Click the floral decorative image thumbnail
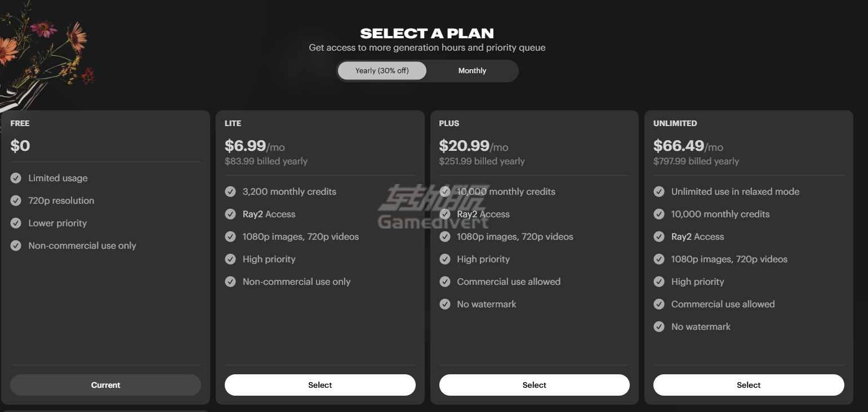 point(45,53)
